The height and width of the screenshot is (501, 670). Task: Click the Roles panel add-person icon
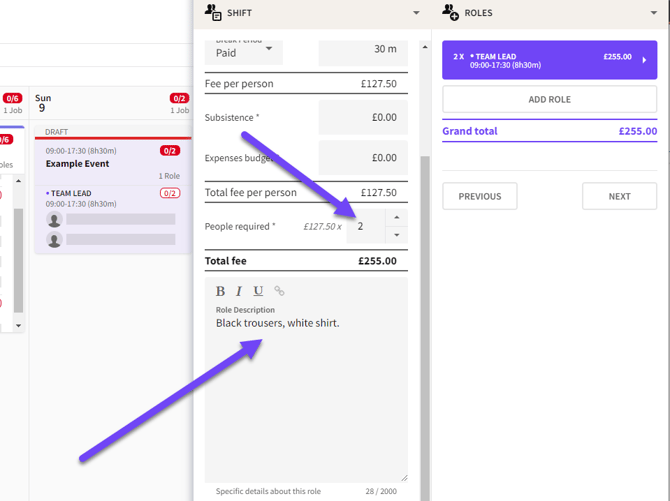tap(450, 12)
